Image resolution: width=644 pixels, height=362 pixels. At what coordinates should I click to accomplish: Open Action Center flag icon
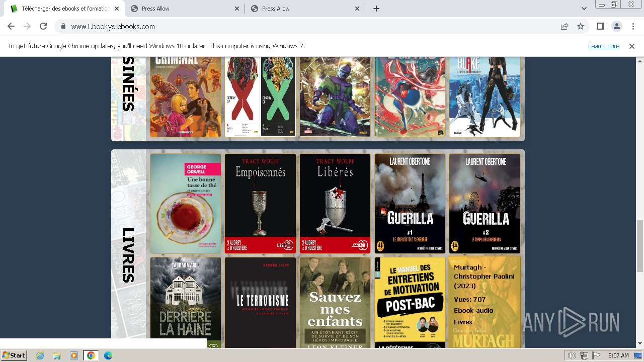596,355
